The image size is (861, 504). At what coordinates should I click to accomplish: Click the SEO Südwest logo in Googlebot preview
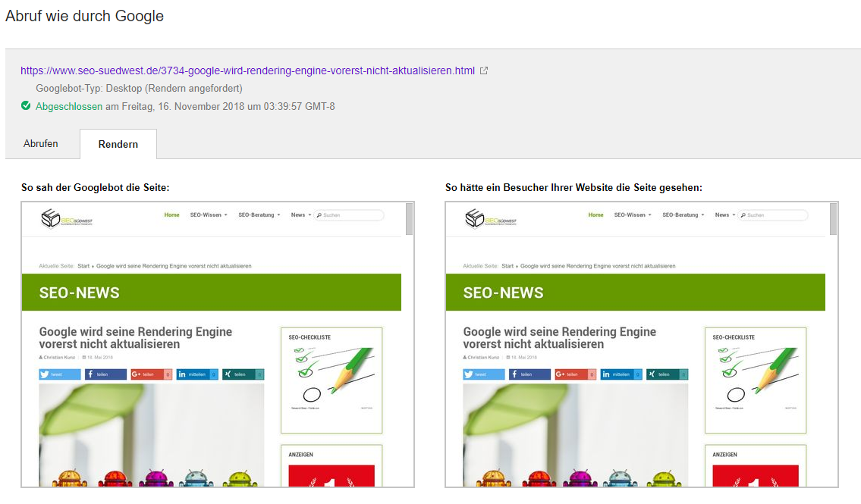67,218
